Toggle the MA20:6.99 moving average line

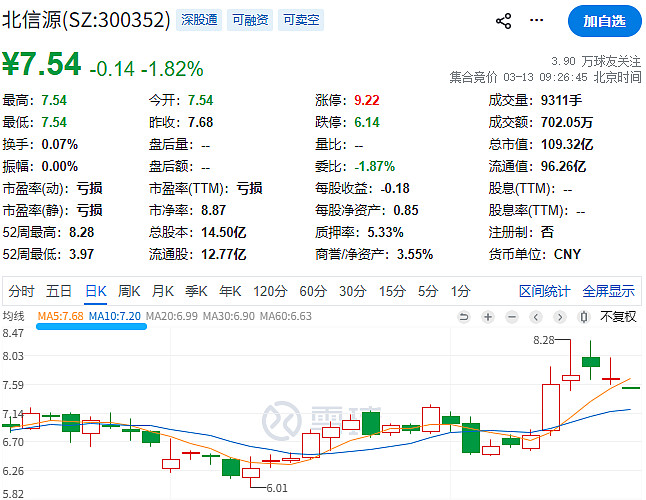[x=172, y=316]
